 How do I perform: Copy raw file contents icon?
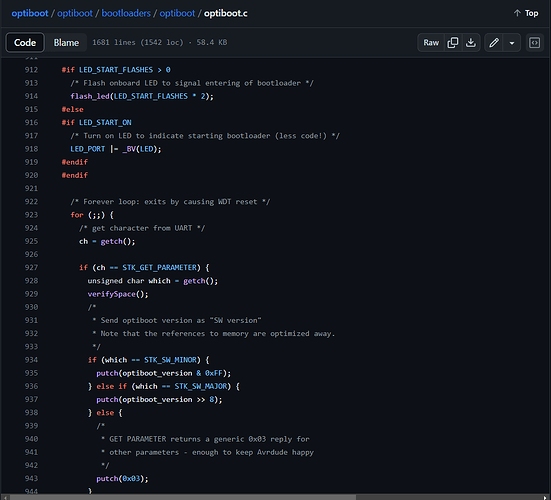click(x=453, y=43)
